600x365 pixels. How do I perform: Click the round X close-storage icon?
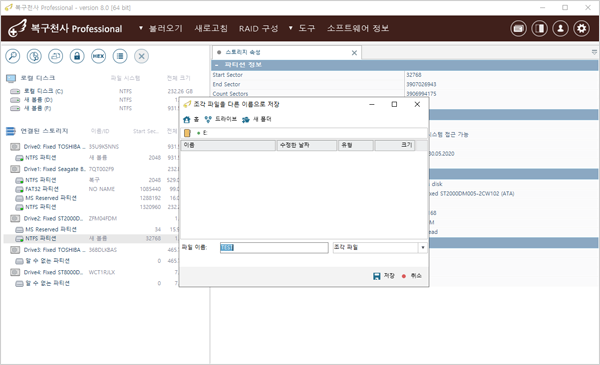(141, 56)
